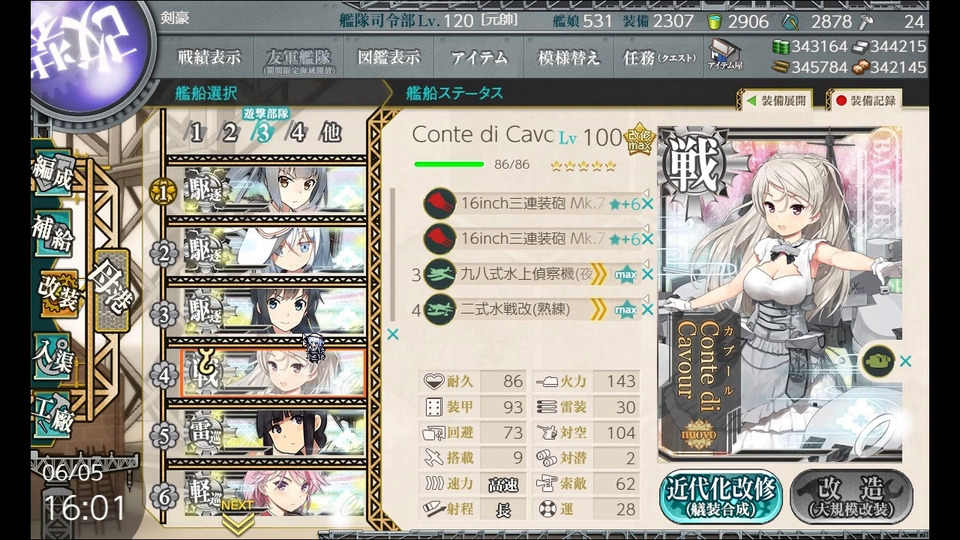Viewport: 960px width, 540px height.
Task: Open the 工廠 factory side icon
Action: [x=54, y=416]
